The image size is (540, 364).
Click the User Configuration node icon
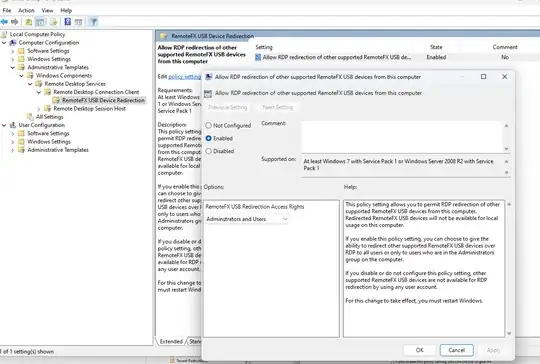tap(13, 125)
